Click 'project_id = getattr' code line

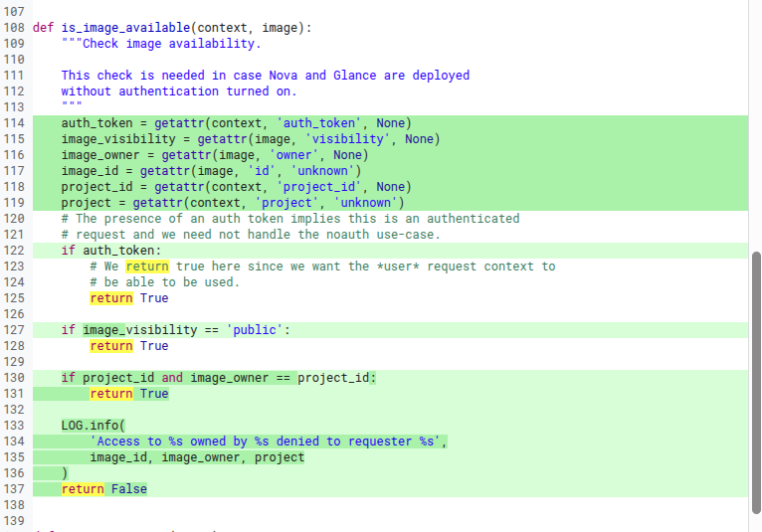236,187
